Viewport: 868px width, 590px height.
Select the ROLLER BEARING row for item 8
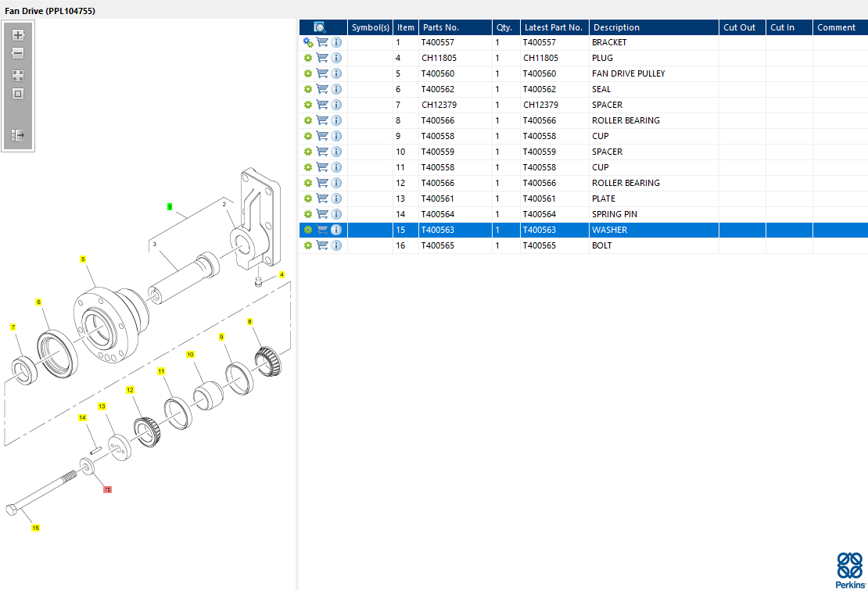(626, 120)
